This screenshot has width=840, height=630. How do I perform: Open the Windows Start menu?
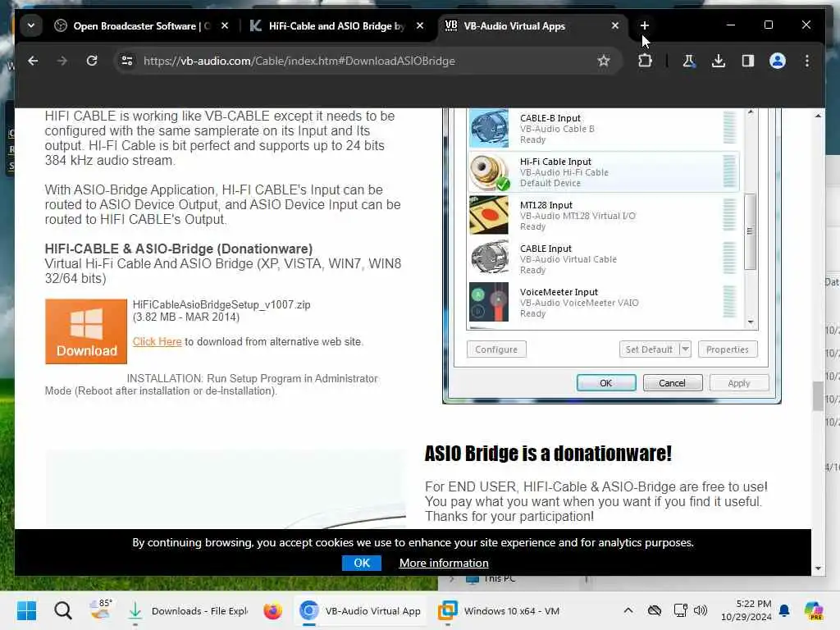(x=27, y=610)
